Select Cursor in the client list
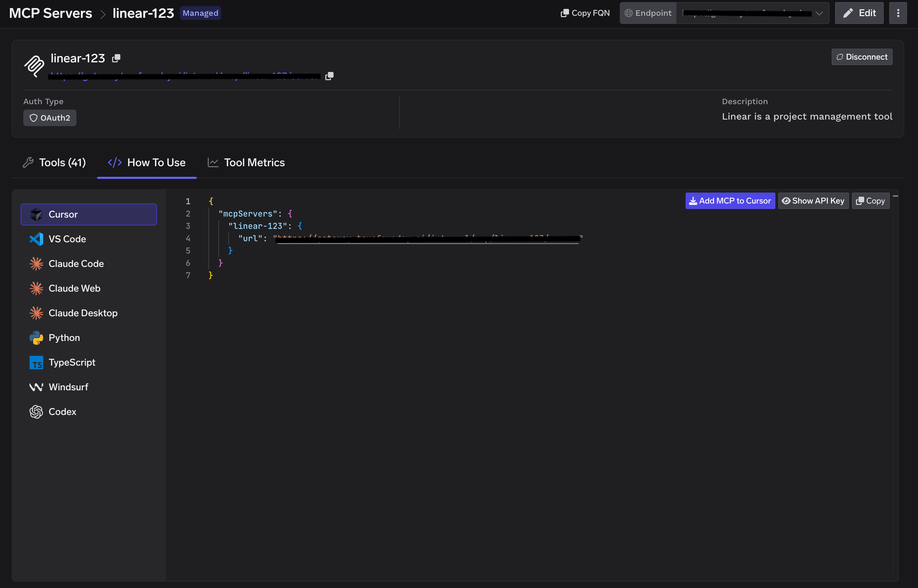The width and height of the screenshot is (918, 588). pos(88,215)
